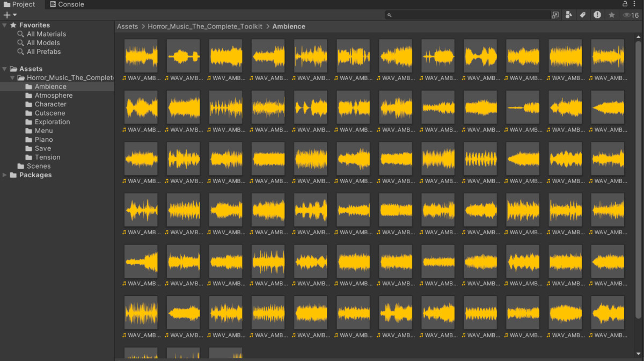Select the first audio clip in the top row
This screenshot has height=361, width=644.
(x=141, y=56)
